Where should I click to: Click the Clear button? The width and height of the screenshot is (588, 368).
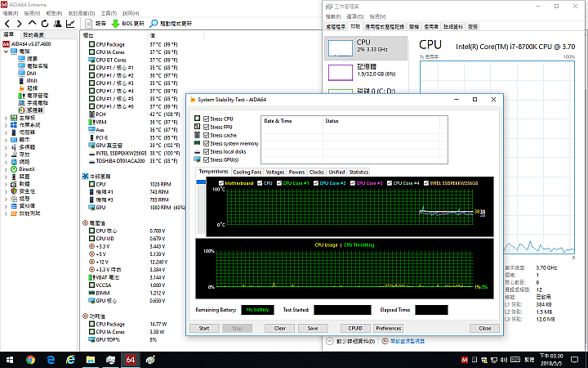pos(280,328)
